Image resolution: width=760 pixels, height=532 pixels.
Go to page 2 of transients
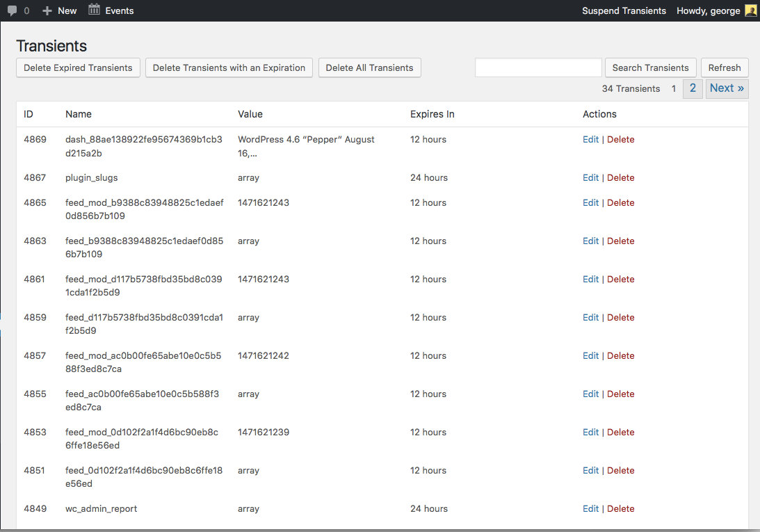point(693,88)
